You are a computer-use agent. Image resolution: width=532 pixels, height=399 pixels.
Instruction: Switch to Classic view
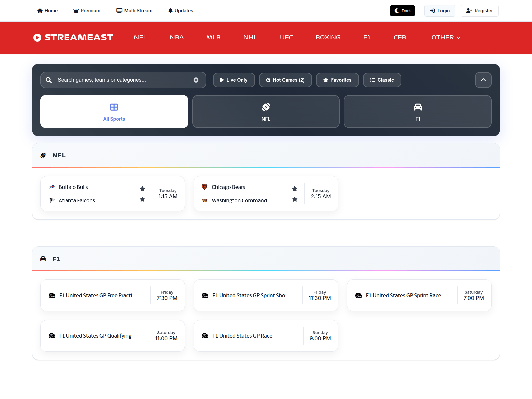coord(382,80)
